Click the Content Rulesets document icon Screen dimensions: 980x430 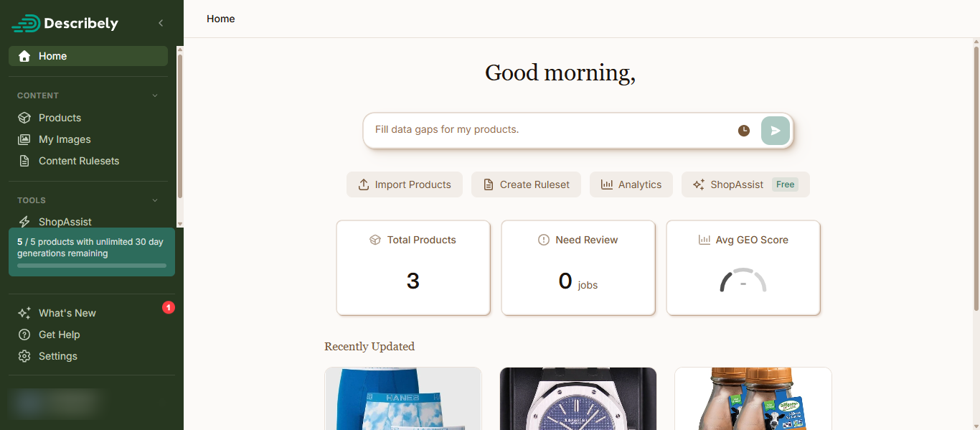24,161
